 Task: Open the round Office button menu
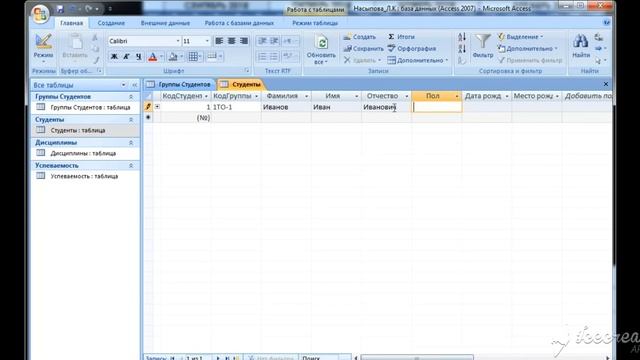pos(40,14)
